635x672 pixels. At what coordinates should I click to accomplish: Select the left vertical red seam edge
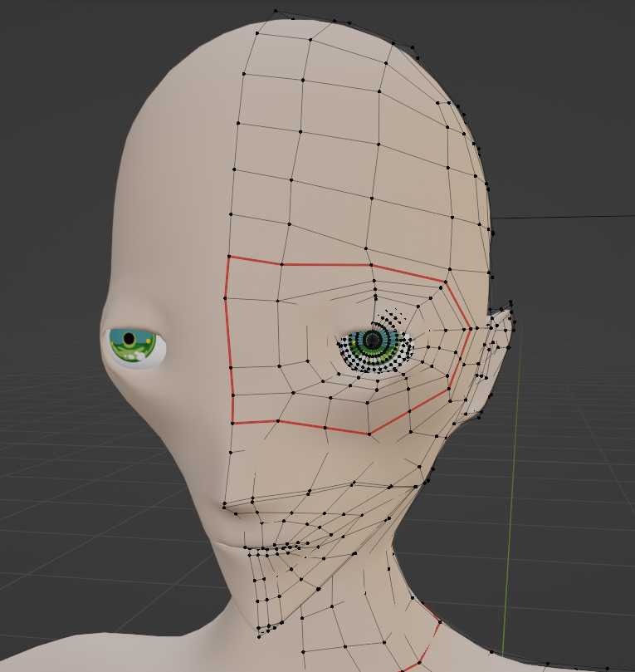pyautogui.click(x=228, y=341)
